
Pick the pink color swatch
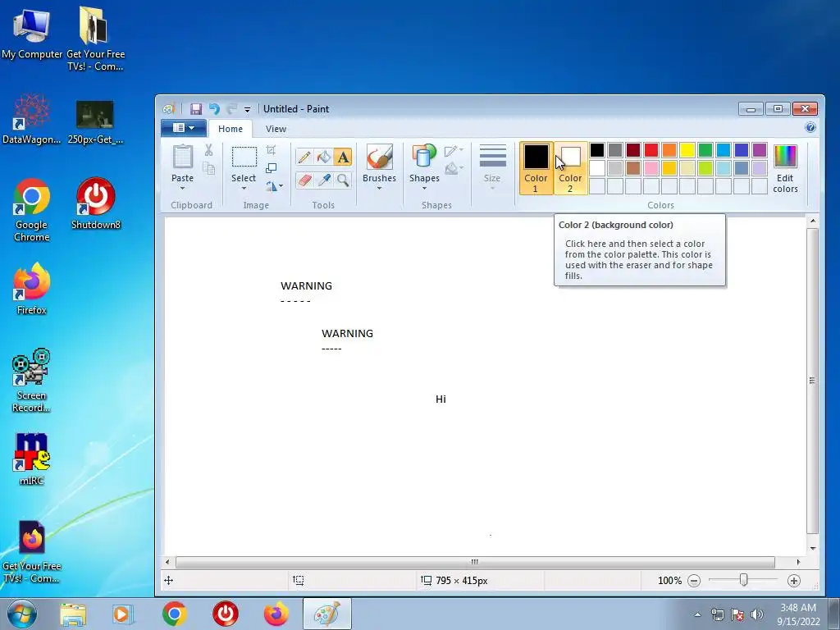651,168
